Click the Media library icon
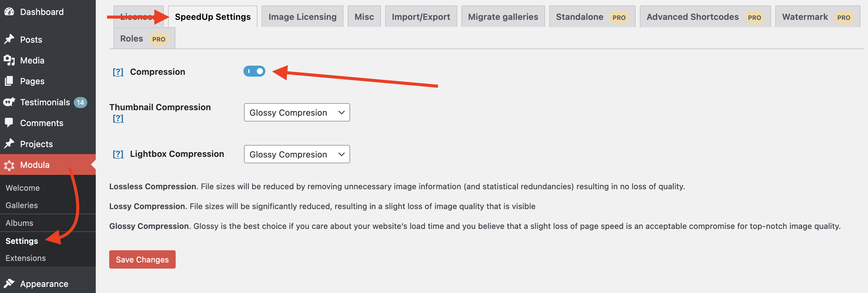 coord(9,60)
